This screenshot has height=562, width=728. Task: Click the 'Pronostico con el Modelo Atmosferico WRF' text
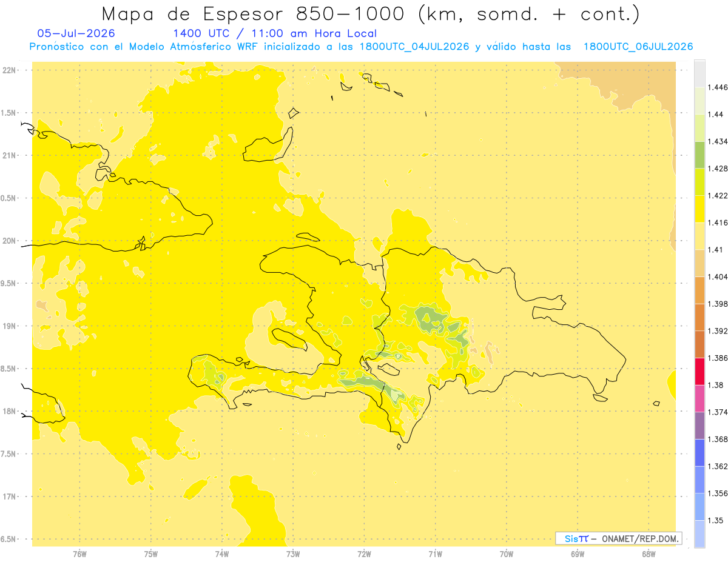142,47
